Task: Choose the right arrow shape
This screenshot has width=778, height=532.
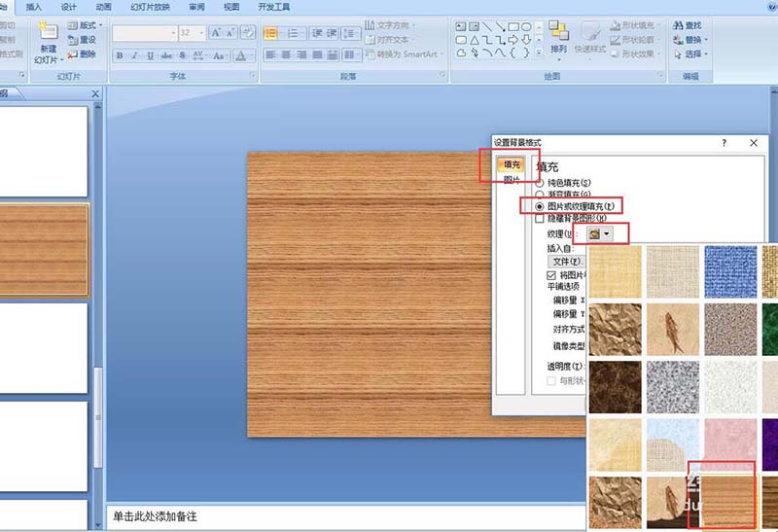Action: (513, 40)
